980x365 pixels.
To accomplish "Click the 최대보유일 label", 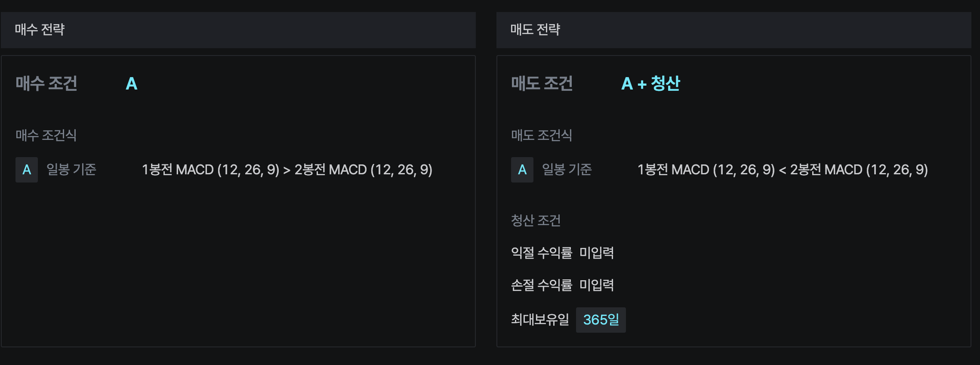I will [540, 320].
